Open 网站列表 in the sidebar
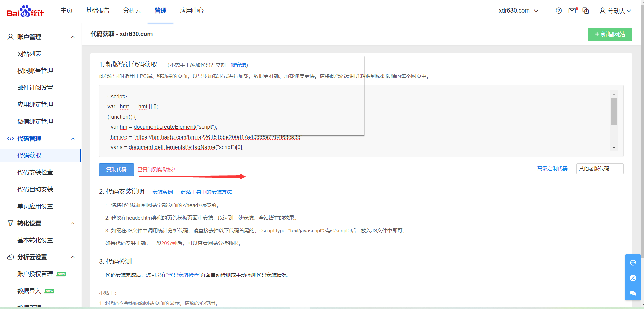 point(29,54)
